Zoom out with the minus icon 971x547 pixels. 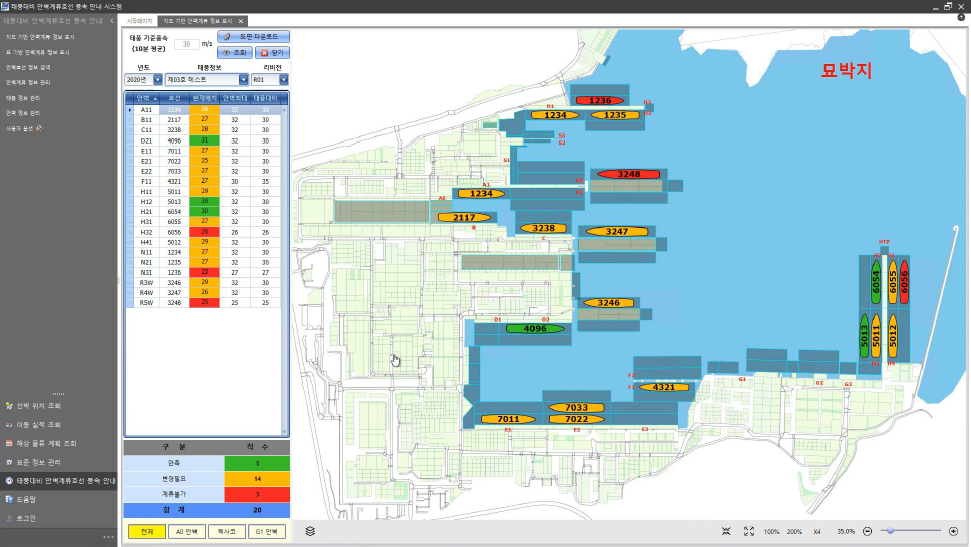[867, 531]
